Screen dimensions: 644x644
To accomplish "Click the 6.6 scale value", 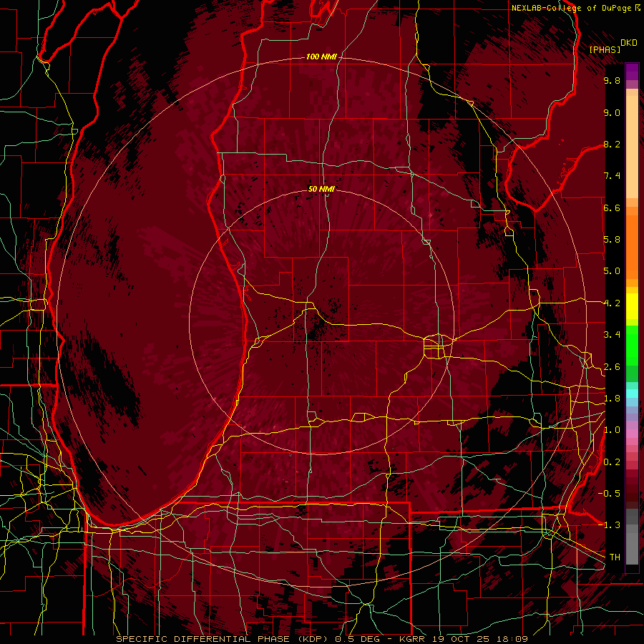I will tap(612, 208).
